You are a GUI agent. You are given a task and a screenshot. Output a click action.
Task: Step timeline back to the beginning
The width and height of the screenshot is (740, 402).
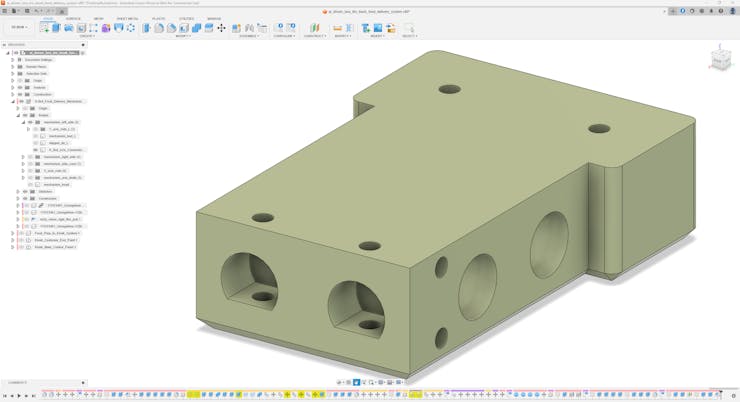5,396
